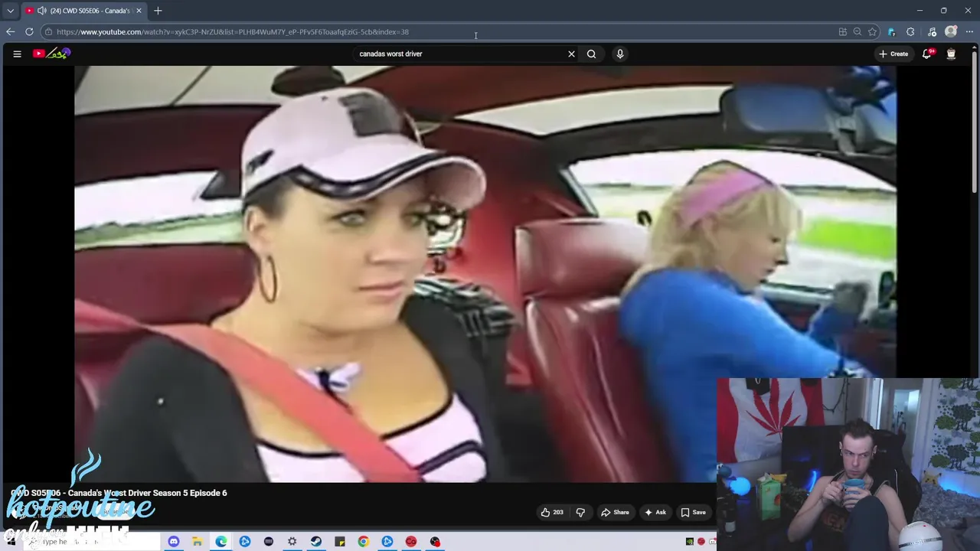This screenshot has width=980, height=551.
Task: Open the YouTube hamburger guide menu
Action: (x=17, y=54)
